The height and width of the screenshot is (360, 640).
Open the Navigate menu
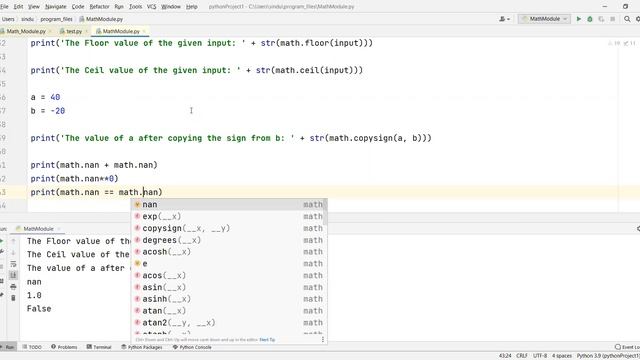point(56,7)
